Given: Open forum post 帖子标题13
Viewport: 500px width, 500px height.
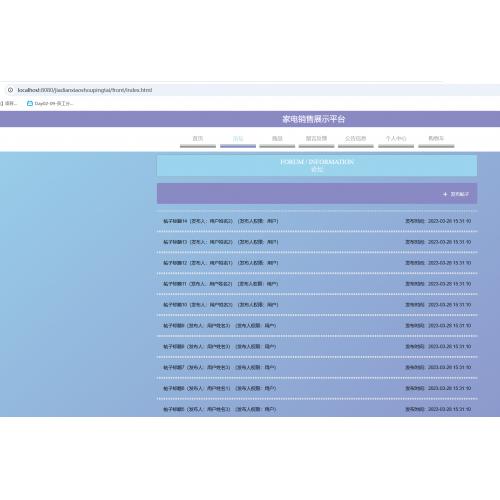Looking at the screenshot, I should [x=317, y=242].
